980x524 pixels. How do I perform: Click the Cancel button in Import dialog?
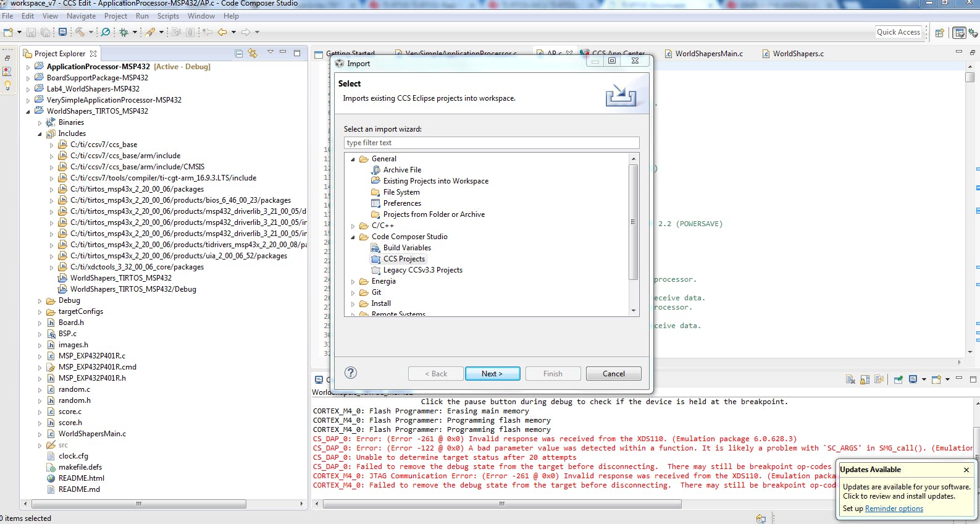(613, 373)
